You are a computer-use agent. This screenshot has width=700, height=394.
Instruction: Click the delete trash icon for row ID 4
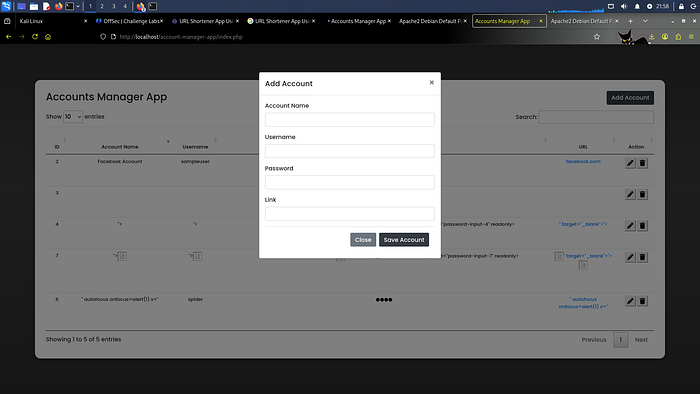(x=642, y=226)
